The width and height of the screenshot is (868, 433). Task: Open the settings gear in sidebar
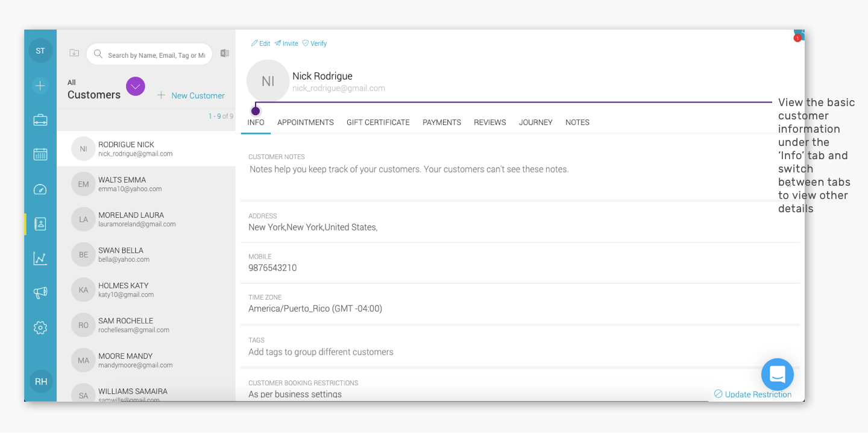click(40, 327)
